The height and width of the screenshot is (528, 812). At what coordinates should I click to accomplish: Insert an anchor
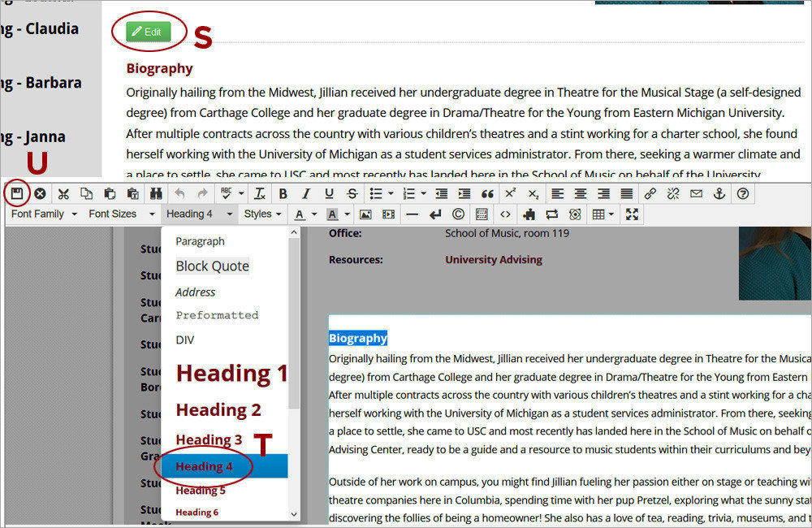pyautogui.click(x=719, y=194)
